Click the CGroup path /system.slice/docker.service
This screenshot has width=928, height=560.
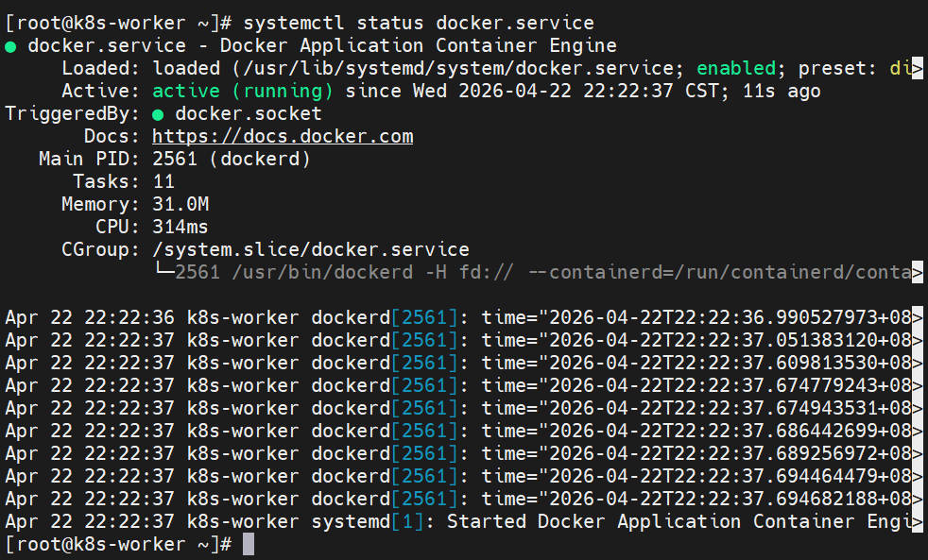coord(311,250)
